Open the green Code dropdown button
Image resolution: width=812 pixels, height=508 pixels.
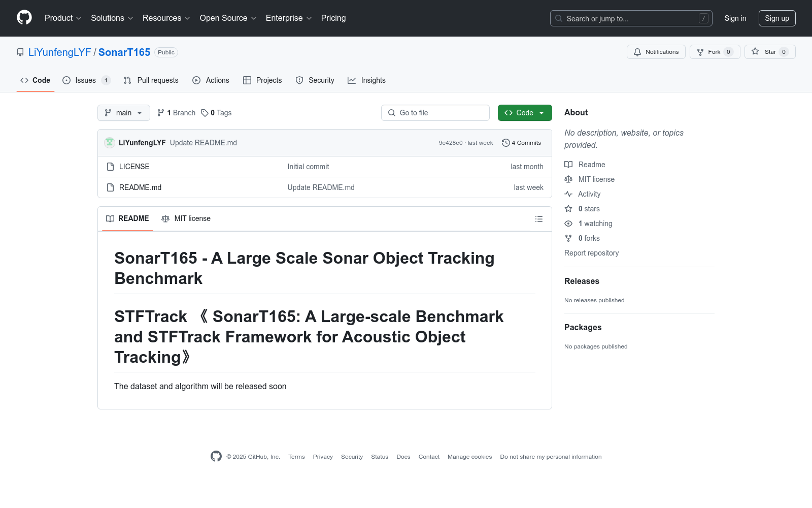click(x=525, y=113)
